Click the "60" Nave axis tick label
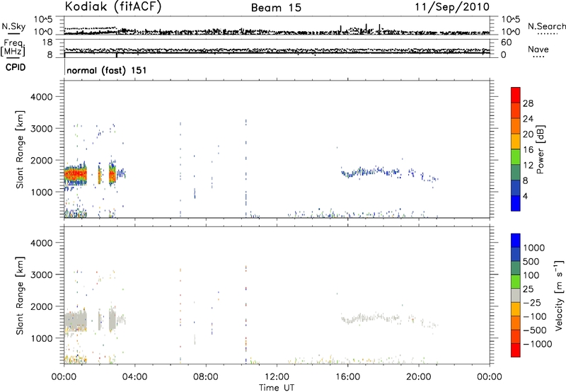This screenshot has height=392, width=566. coord(507,42)
